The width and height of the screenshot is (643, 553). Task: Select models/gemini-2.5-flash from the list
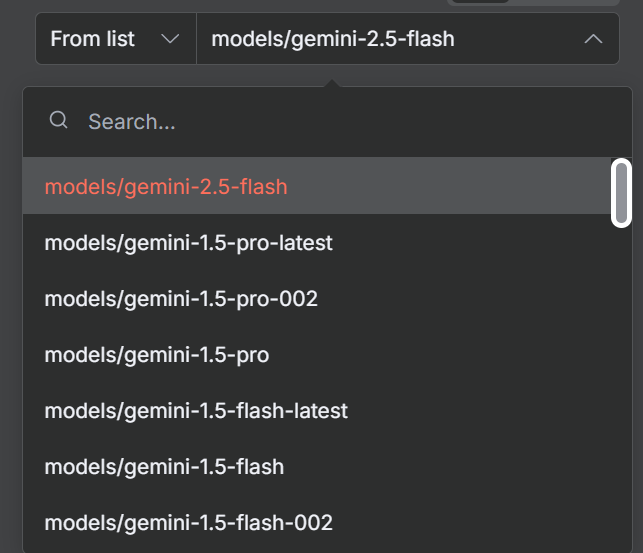(x=166, y=187)
